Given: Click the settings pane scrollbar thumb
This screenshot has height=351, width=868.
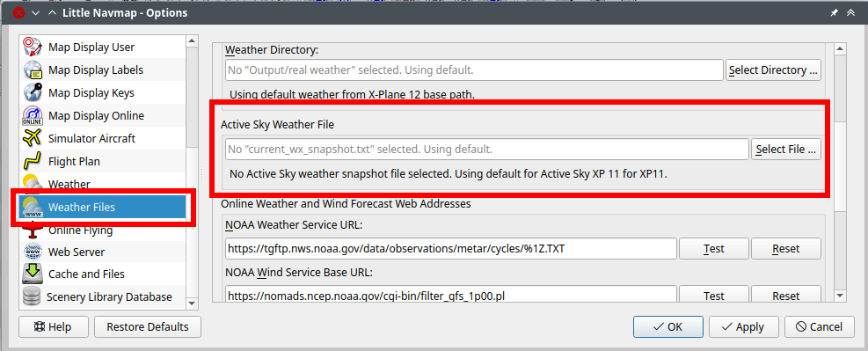Looking at the screenshot, I should [x=841, y=165].
